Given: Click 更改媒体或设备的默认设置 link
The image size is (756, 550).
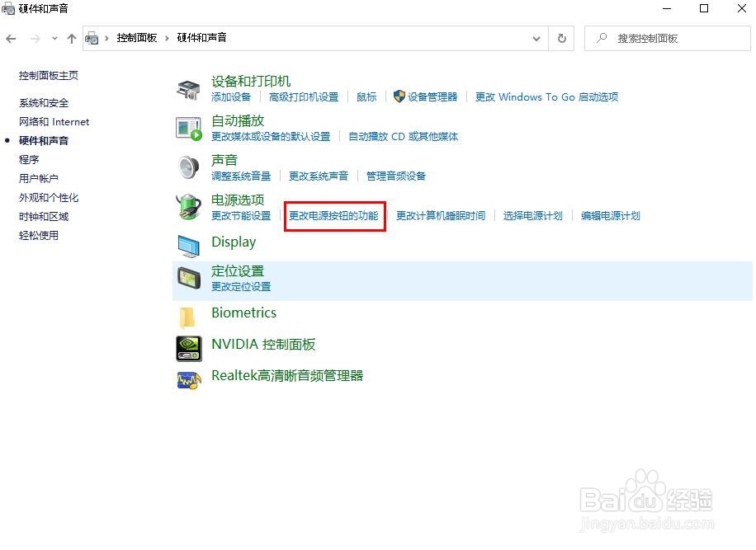Looking at the screenshot, I should pos(271,136).
